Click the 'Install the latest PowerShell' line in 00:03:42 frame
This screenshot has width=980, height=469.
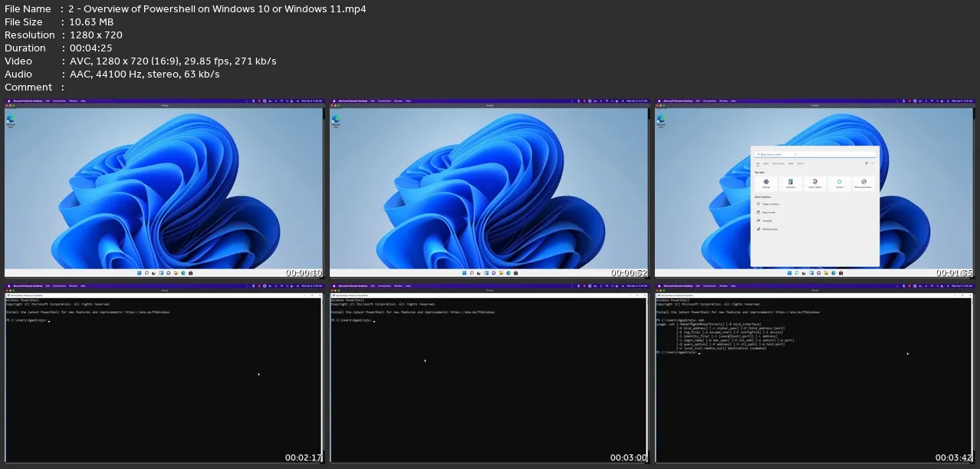point(737,312)
